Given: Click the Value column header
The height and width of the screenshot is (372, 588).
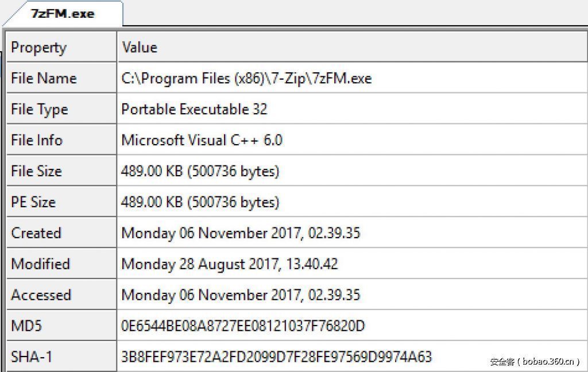Looking at the screenshot, I should 140,48.
